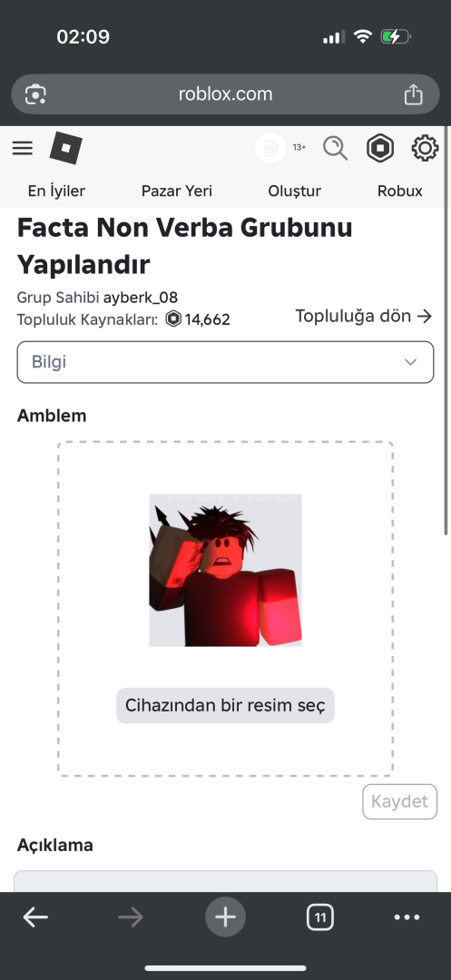
Task: Go to the Oluştur tab
Action: click(x=294, y=191)
